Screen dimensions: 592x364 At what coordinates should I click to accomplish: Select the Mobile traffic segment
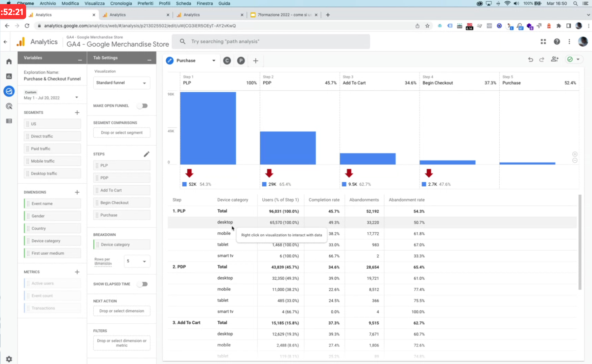coord(52,161)
